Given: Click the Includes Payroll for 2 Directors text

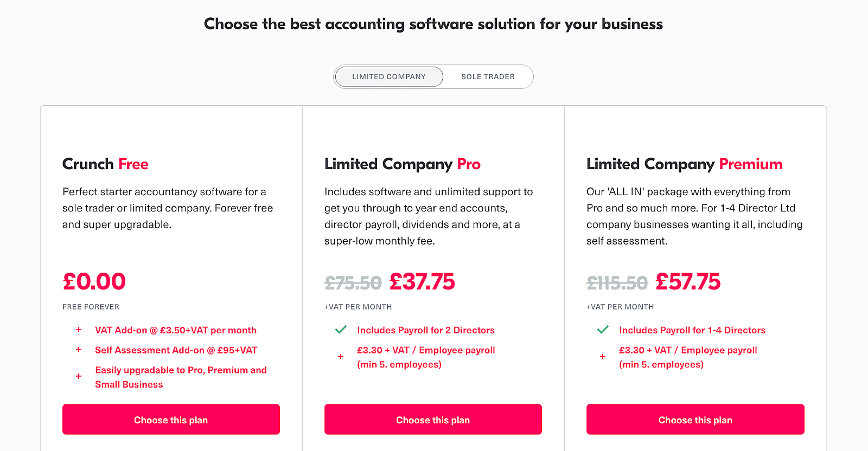Looking at the screenshot, I should click(426, 330).
